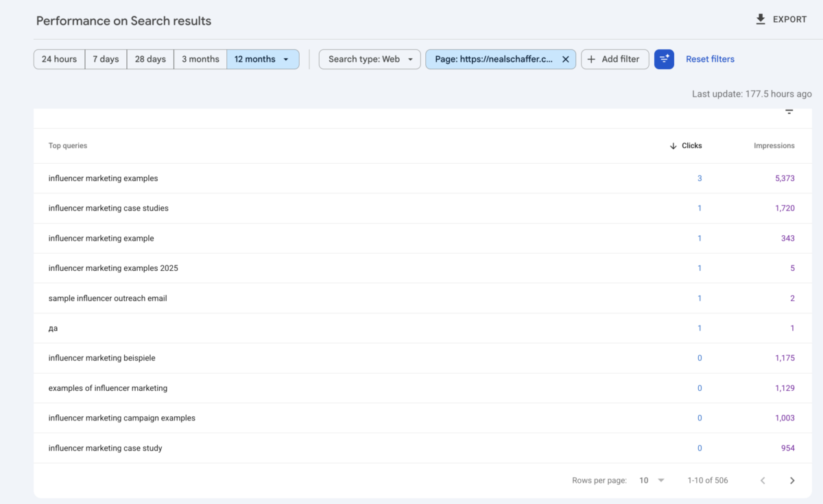
Task: Click the blue AI filter sparkle icon
Action: (x=664, y=59)
